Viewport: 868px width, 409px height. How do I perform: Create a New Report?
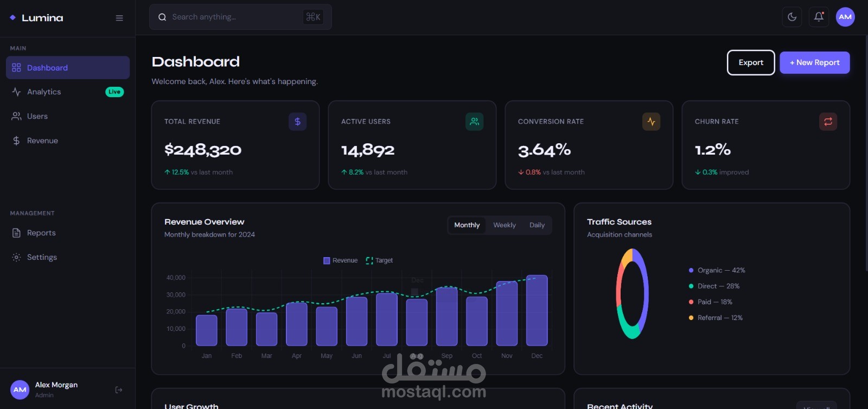815,62
